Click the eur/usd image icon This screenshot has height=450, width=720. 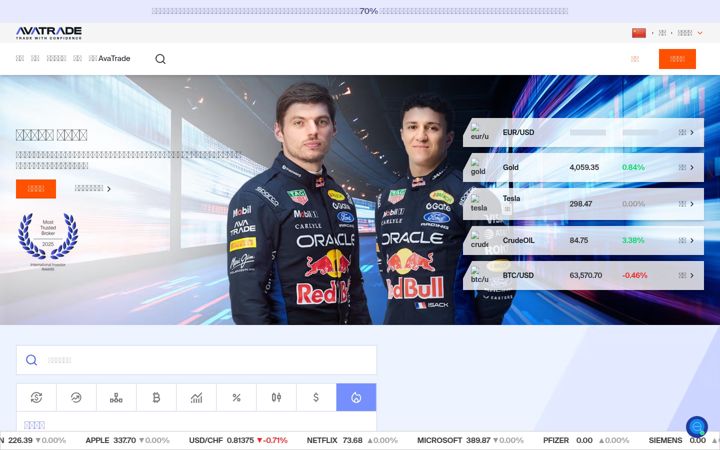[479, 132]
